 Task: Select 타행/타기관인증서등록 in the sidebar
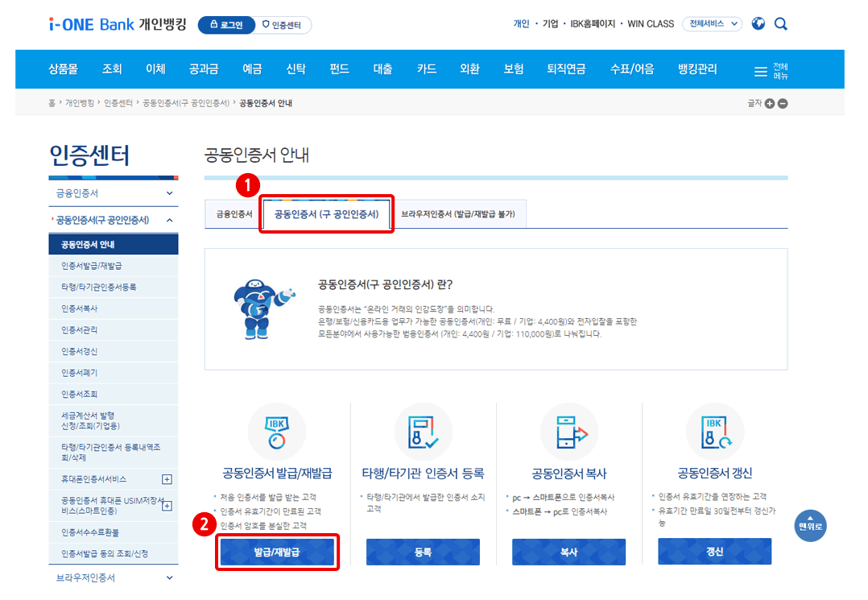coord(114,288)
